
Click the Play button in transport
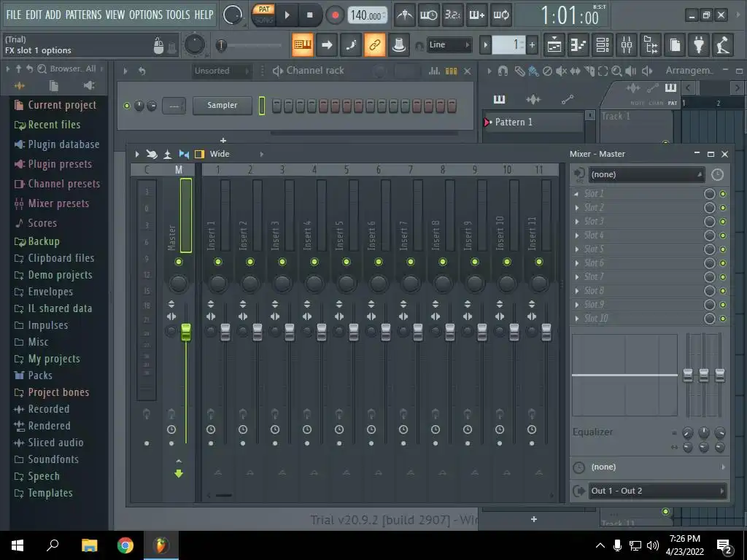click(287, 15)
